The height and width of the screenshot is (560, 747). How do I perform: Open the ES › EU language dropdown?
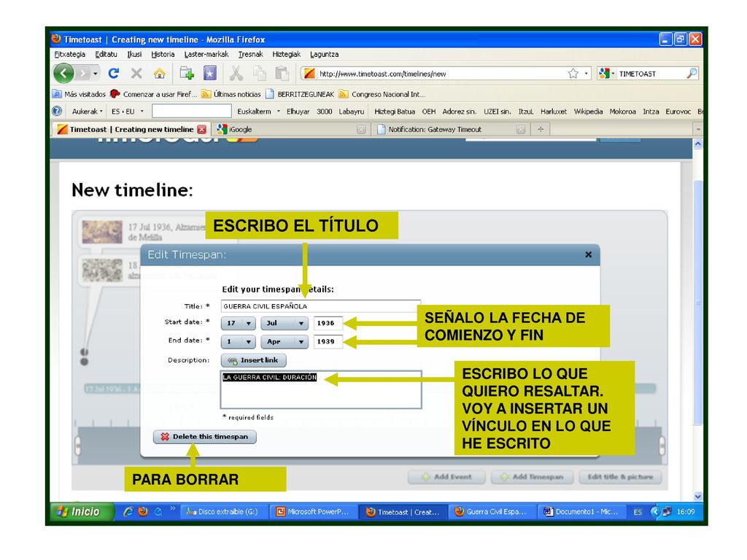127,112
